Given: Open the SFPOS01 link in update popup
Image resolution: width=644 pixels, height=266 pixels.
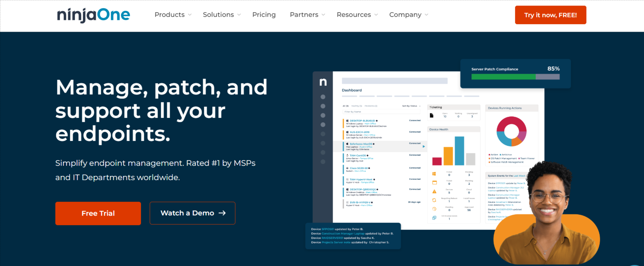Looking at the screenshot, I should click(x=328, y=229).
